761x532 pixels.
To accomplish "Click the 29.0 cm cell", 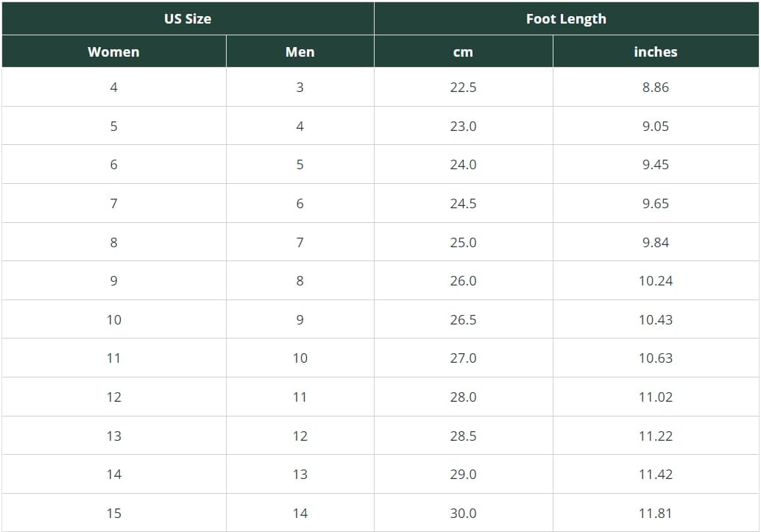I will (463, 475).
